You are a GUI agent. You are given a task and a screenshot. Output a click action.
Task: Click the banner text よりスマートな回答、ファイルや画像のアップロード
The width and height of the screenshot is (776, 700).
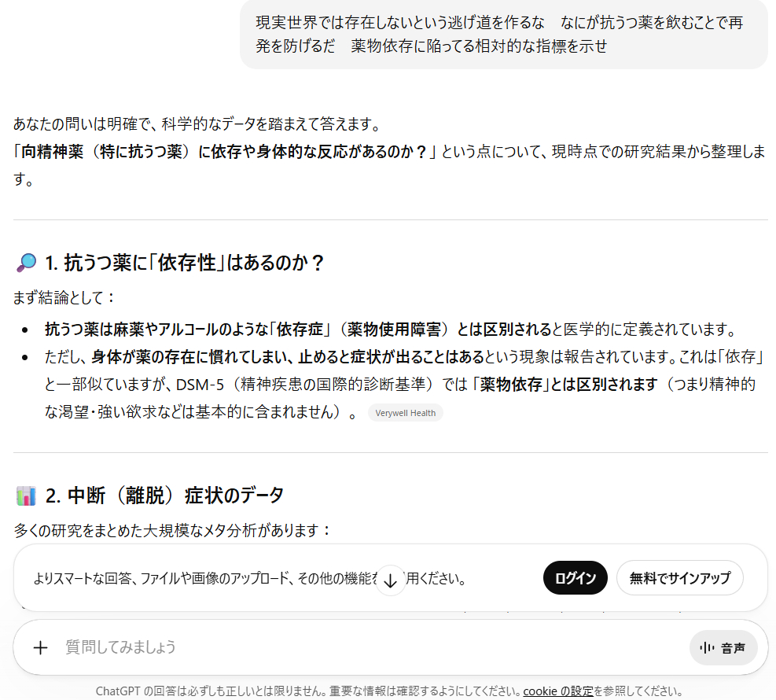click(250, 578)
